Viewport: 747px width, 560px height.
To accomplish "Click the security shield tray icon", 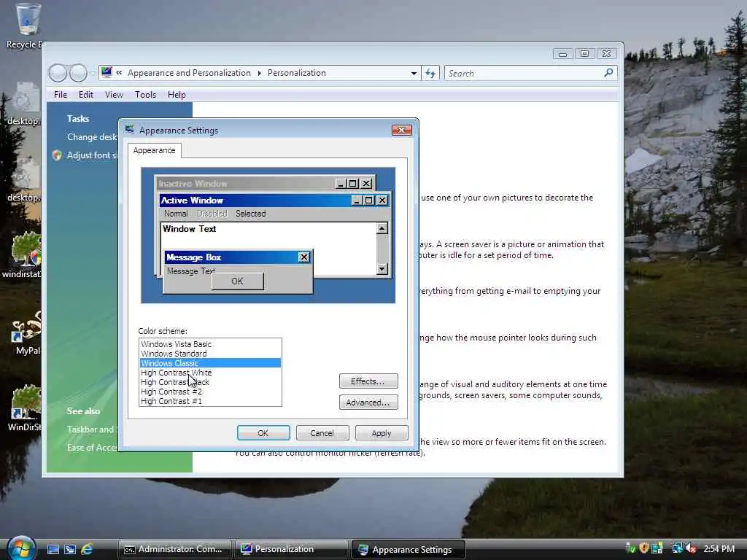I will coord(644,548).
